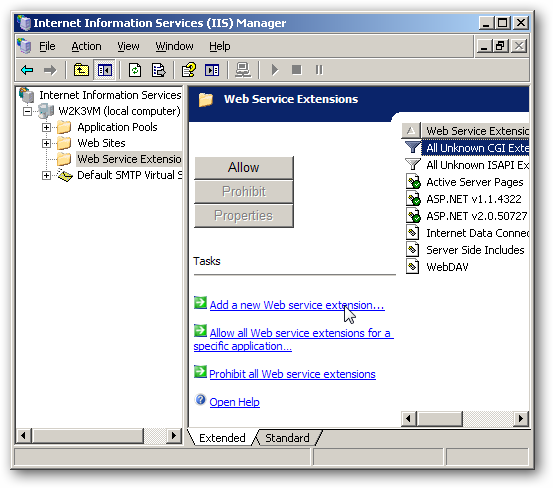The width and height of the screenshot is (553, 488).
Task: Click the extensions list horizontal scrollbar thumb
Action: [439, 419]
